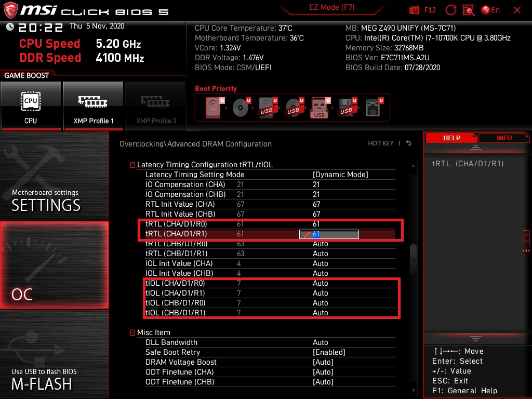Click the settings list scrollbar thumb
Screen dimensions: 532x399
[x=413, y=260]
